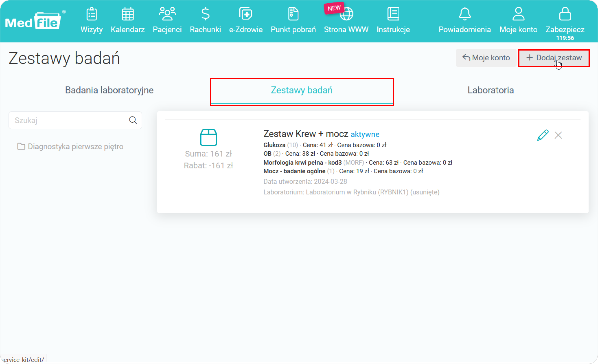
Task: Click the Dodaj zestaw button
Action: click(x=554, y=58)
